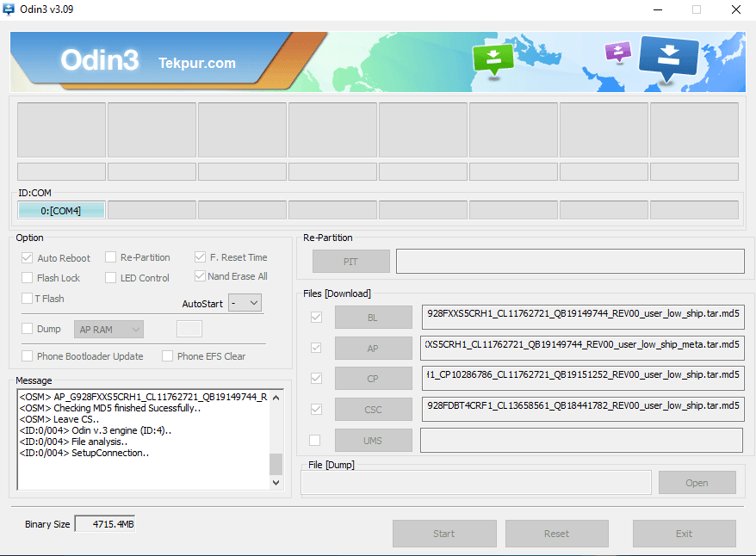The image size is (756, 556).
Task: Click the Exit button
Action: pos(685,534)
